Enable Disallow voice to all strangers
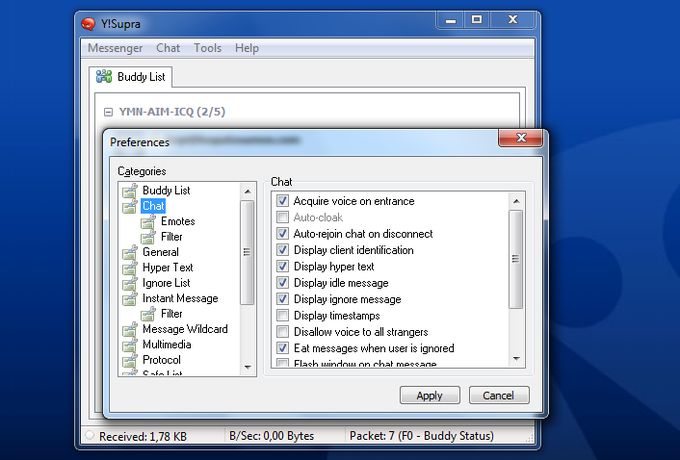 pyautogui.click(x=282, y=332)
